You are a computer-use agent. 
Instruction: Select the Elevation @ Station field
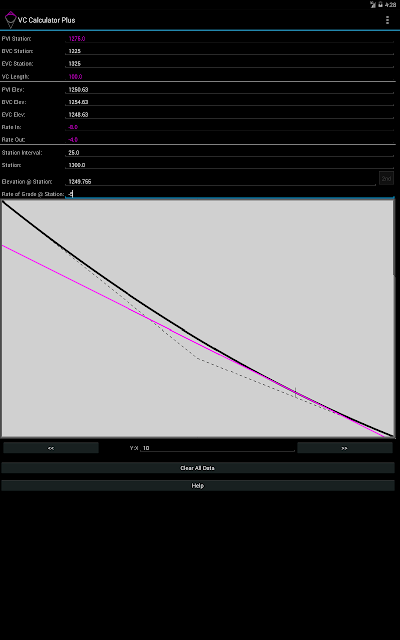pos(220,181)
